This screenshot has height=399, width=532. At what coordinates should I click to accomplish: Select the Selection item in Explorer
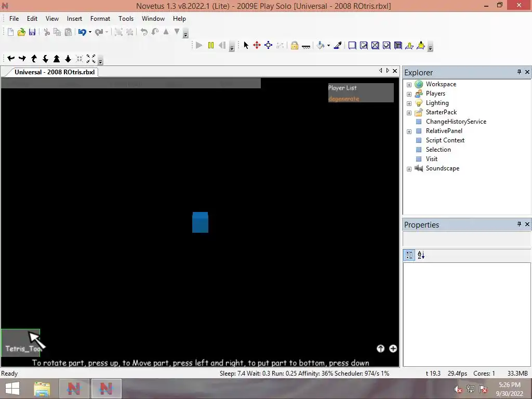pos(438,150)
